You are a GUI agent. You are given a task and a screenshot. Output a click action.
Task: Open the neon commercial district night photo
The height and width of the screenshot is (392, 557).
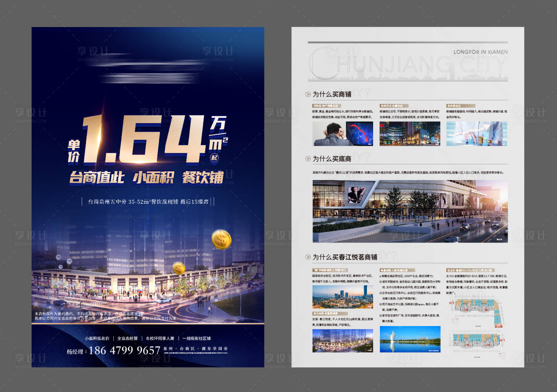pyautogui.click(x=410, y=133)
